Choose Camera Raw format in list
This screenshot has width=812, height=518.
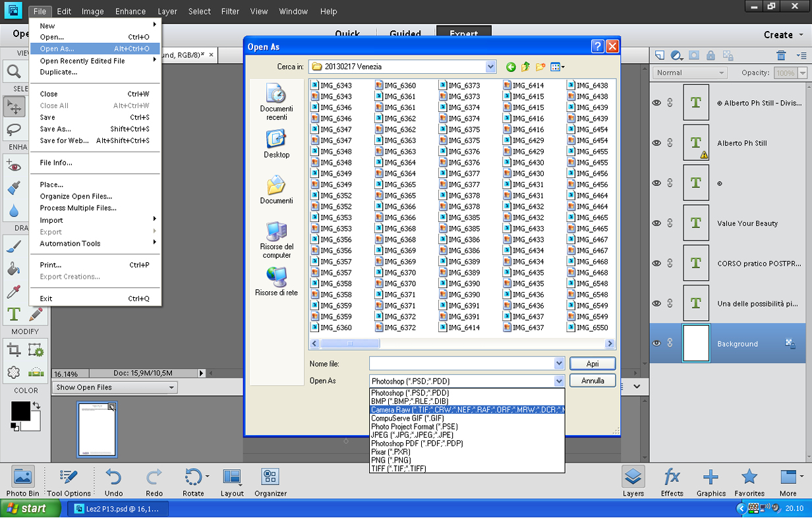point(467,410)
